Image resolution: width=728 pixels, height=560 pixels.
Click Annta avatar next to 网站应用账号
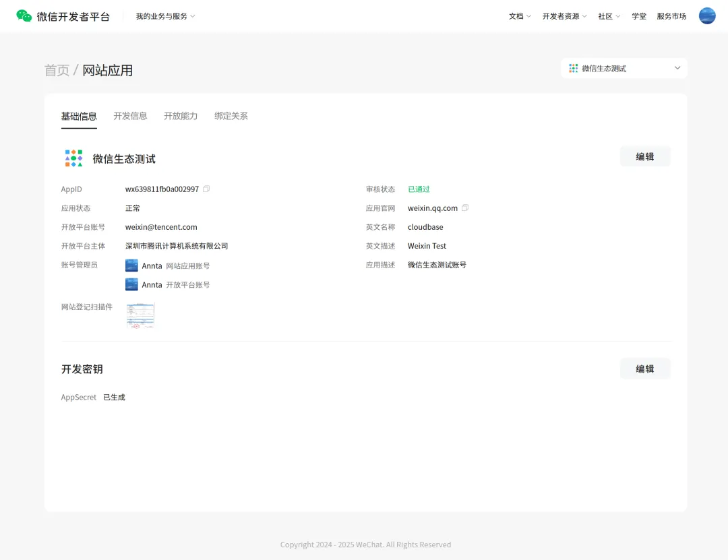coord(132,266)
